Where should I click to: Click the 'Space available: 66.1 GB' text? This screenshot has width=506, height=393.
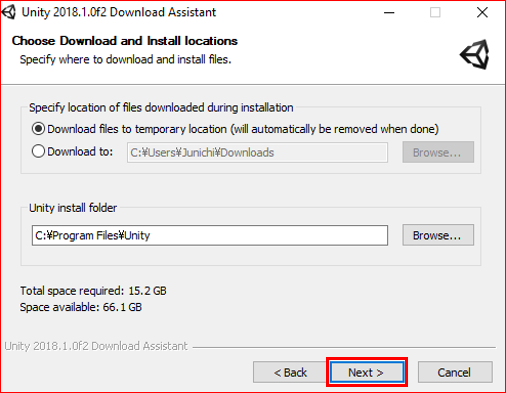pos(81,307)
